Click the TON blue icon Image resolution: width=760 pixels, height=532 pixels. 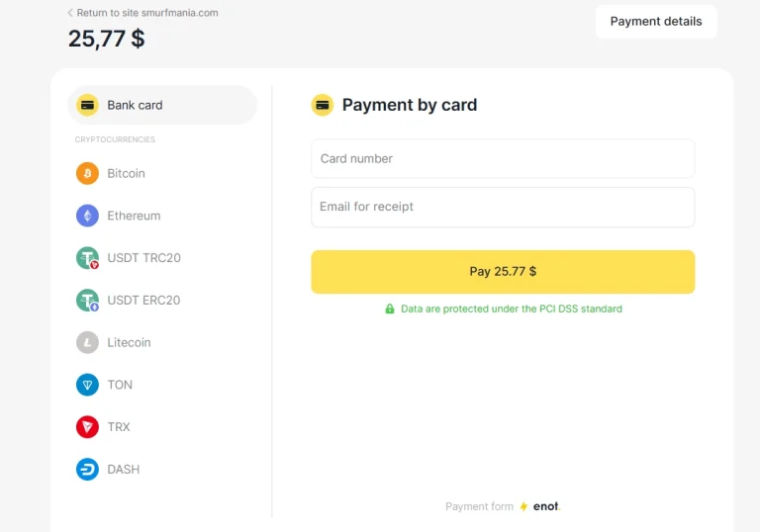pos(87,385)
